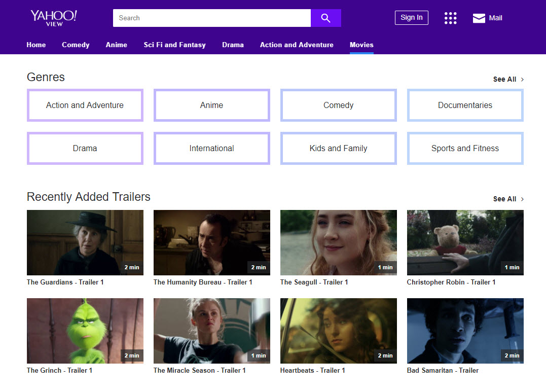Open the Comedy navigation tab
This screenshot has width=546, height=392.
click(x=76, y=45)
